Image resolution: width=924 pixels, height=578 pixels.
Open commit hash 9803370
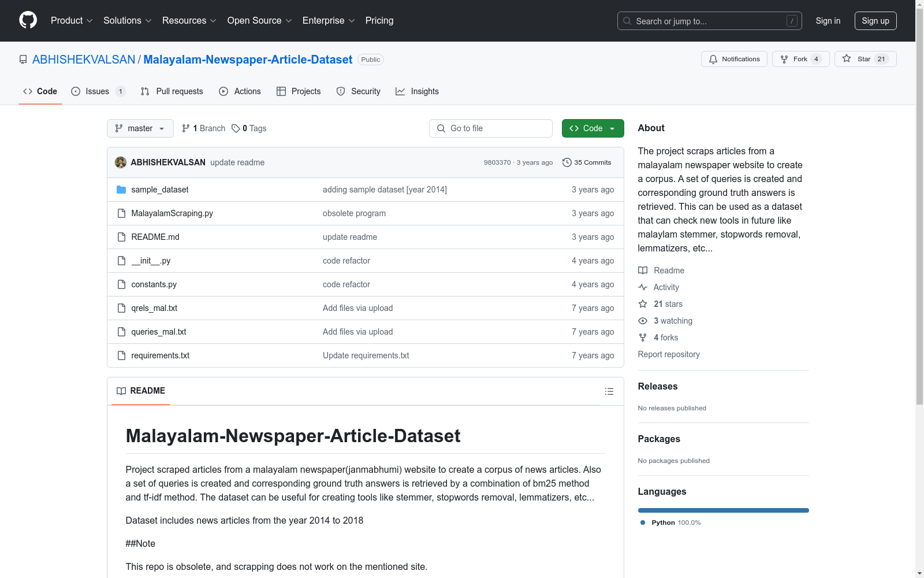coord(497,162)
